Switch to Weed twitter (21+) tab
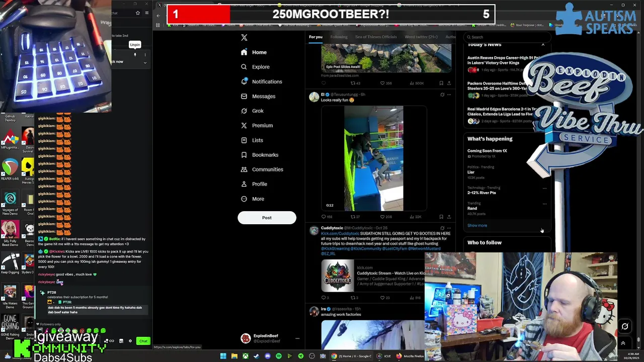The width and height of the screenshot is (644, 362). [x=421, y=37]
